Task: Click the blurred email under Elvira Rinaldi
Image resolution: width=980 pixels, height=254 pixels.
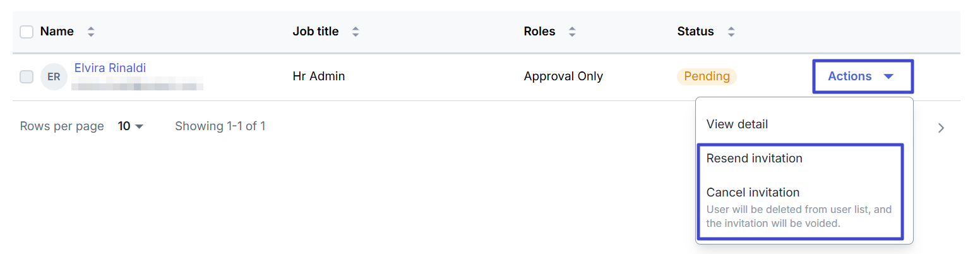Action: tap(137, 85)
